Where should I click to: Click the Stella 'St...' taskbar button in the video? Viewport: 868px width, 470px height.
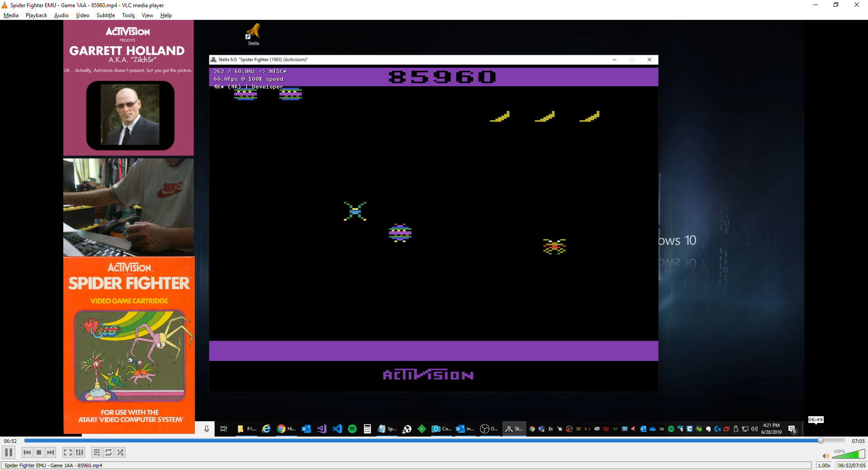click(x=514, y=429)
